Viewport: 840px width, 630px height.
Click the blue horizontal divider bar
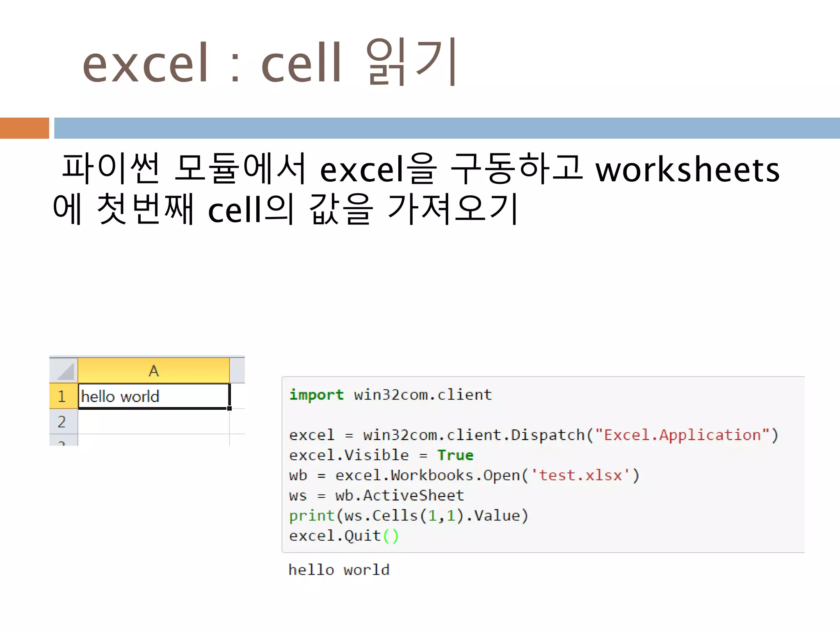[x=446, y=128]
